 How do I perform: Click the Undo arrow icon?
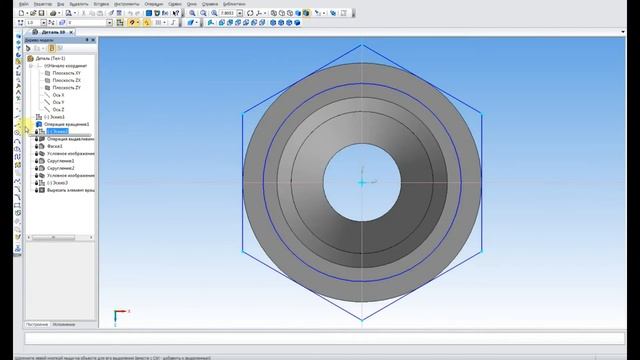tap(130, 13)
